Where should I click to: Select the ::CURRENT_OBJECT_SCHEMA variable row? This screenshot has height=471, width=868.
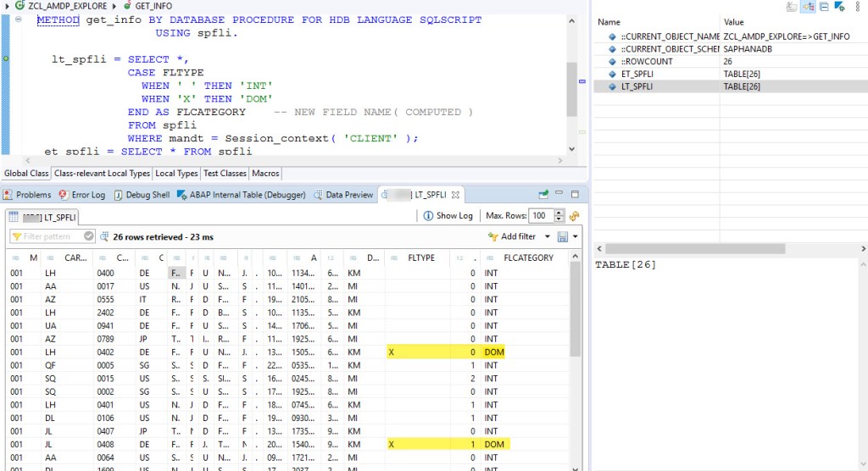point(731,49)
